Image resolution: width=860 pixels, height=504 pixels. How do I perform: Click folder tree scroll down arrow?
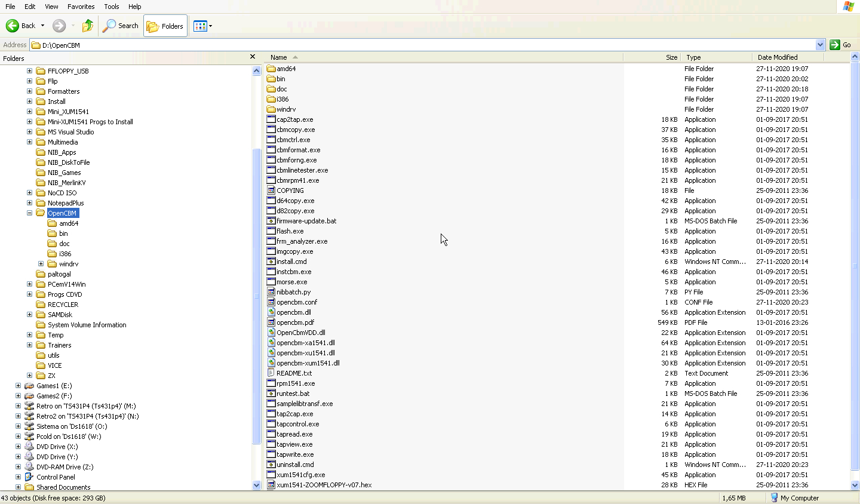(x=257, y=485)
